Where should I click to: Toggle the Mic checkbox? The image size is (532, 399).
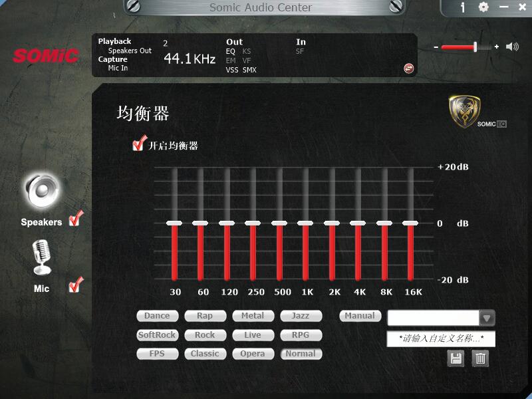click(76, 285)
